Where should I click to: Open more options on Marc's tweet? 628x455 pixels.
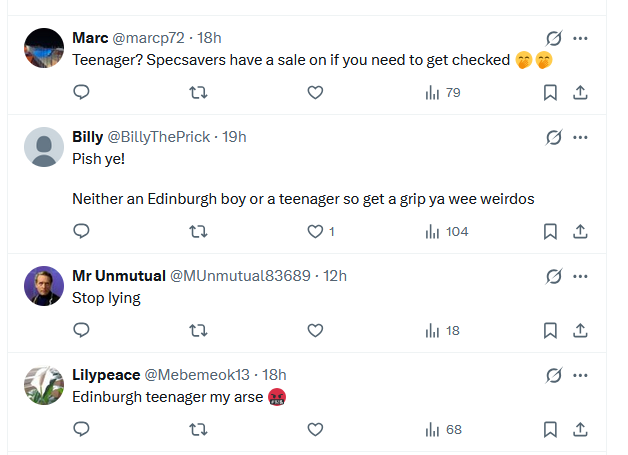581,38
